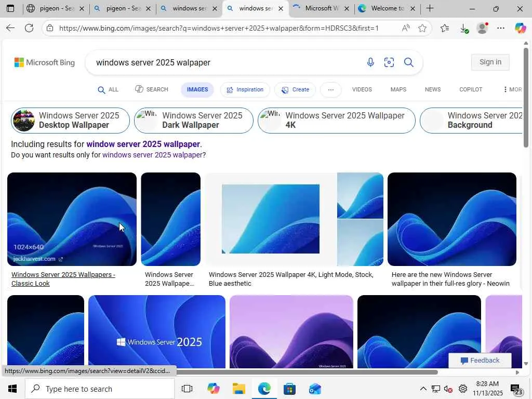This screenshot has width=532, height=399.
Task: Close the Microsoft W tab
Action: 347,9
